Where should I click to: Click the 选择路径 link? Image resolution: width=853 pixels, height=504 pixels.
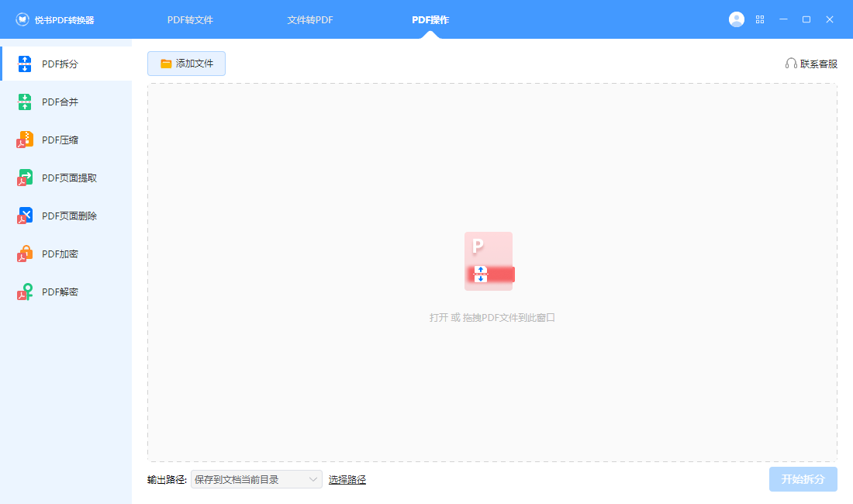coord(347,479)
